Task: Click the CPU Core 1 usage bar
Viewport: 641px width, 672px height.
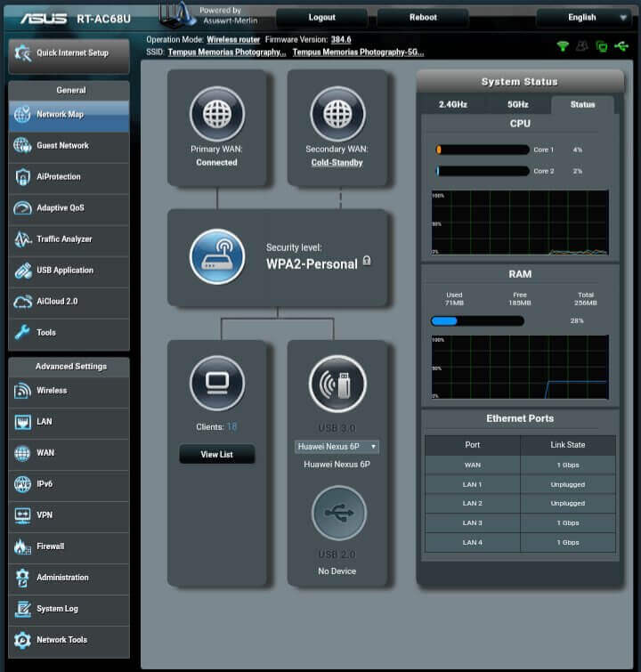Action: coord(483,150)
